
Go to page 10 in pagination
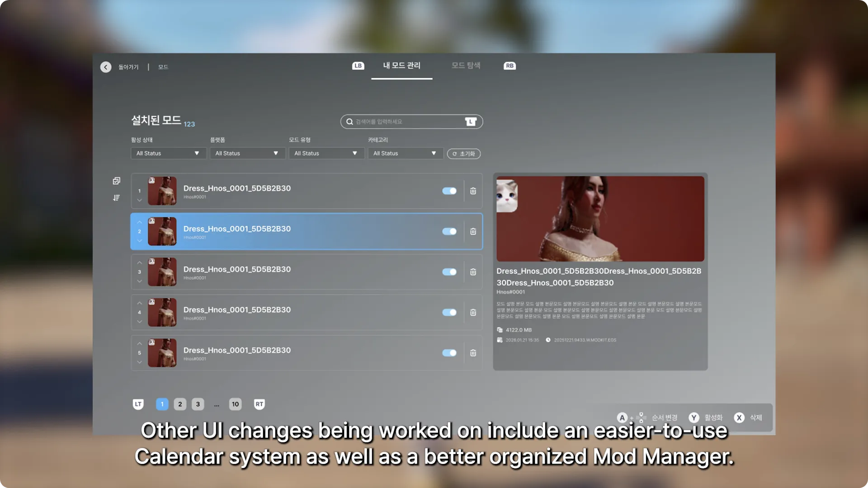pos(235,404)
